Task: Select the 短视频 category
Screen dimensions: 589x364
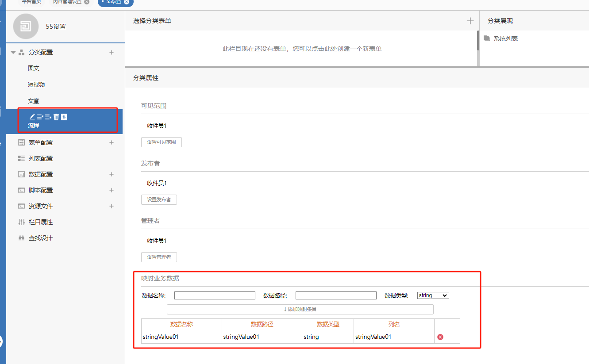Action: [x=36, y=84]
